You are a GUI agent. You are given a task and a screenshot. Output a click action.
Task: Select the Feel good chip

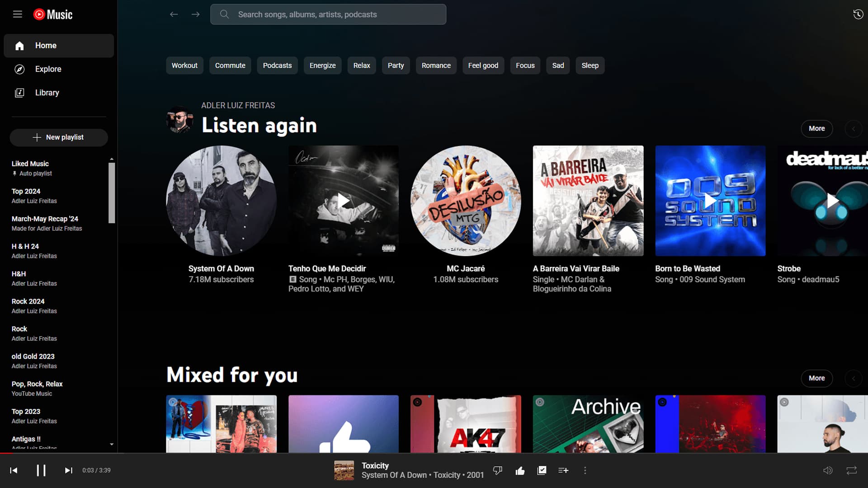click(x=483, y=66)
